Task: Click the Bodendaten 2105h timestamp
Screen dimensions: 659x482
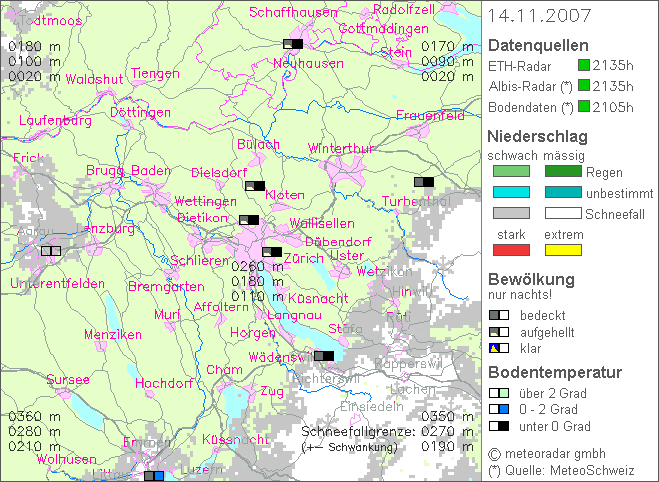Action: click(613, 107)
